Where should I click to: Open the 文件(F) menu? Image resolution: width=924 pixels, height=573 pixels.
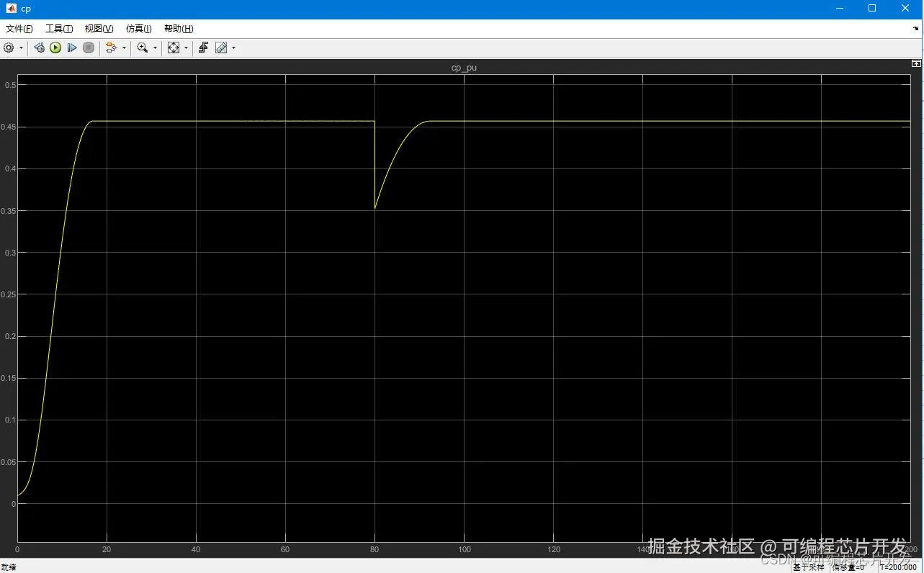coord(19,29)
